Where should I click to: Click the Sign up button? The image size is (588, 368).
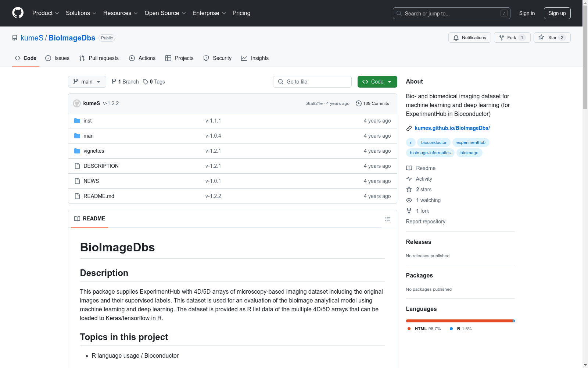click(x=557, y=13)
